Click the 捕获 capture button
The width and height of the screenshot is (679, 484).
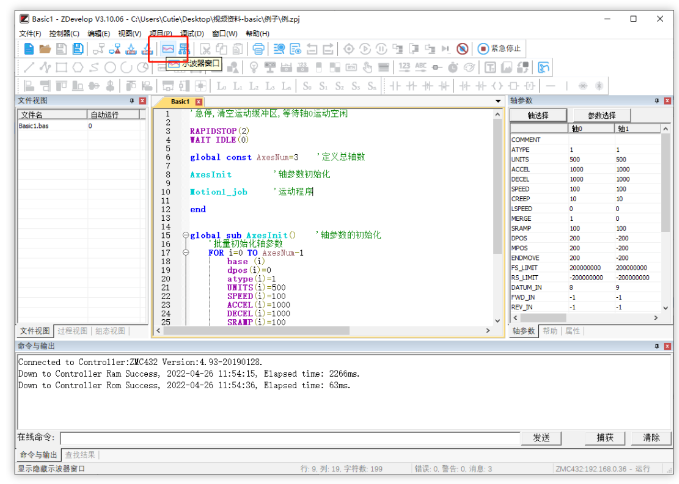(605, 438)
